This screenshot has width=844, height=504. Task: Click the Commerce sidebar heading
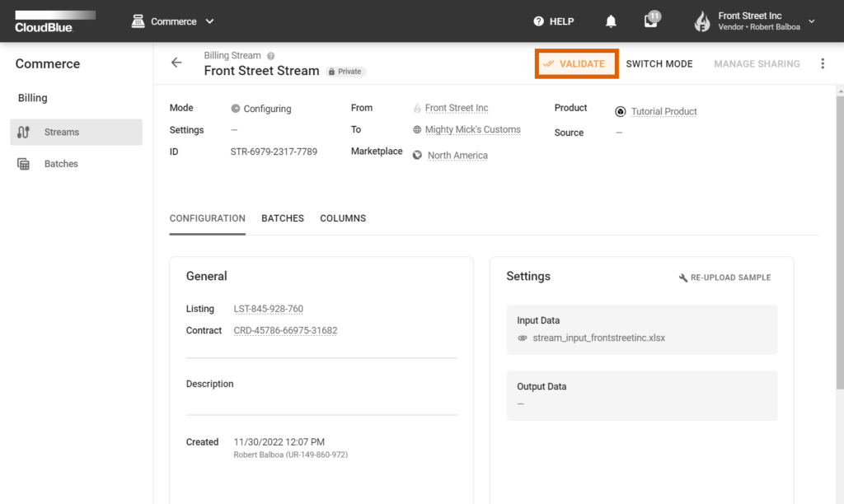click(47, 63)
